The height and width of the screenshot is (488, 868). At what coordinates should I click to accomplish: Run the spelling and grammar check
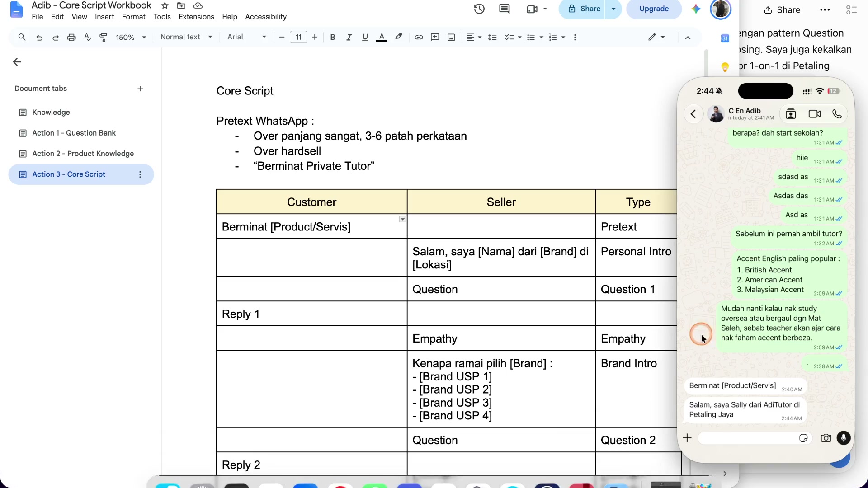tap(88, 38)
